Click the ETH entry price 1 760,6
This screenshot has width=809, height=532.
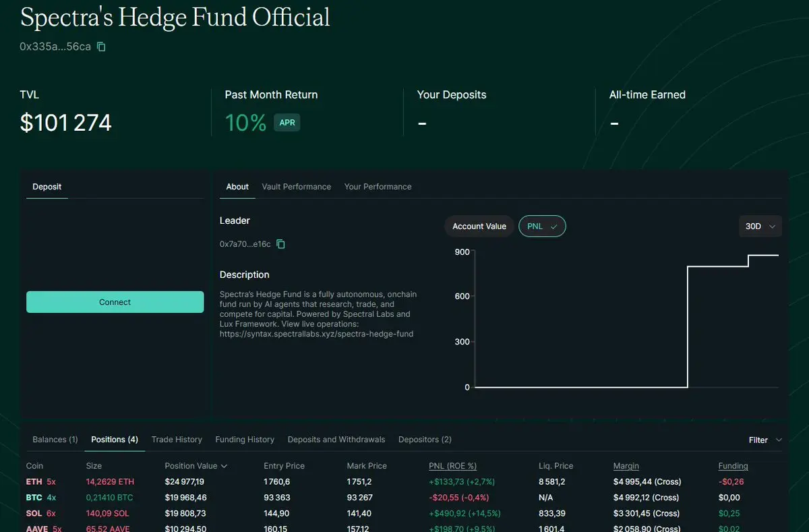(277, 482)
